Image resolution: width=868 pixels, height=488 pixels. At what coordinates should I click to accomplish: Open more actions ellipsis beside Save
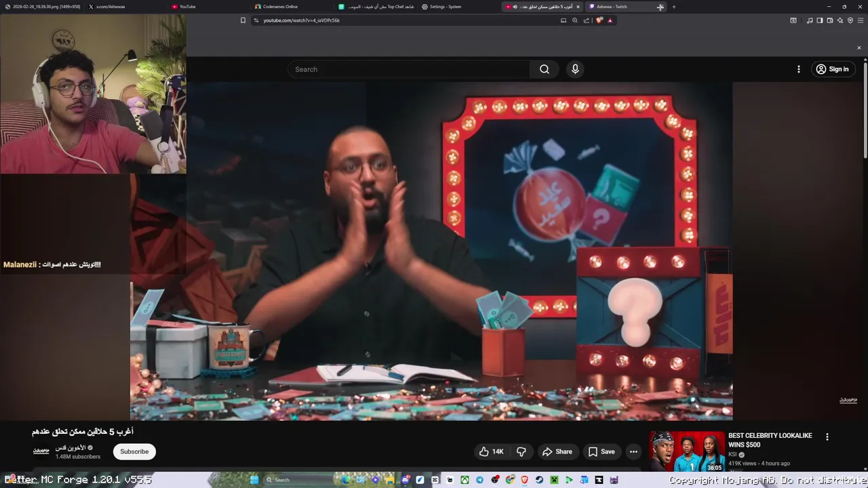pos(633,451)
